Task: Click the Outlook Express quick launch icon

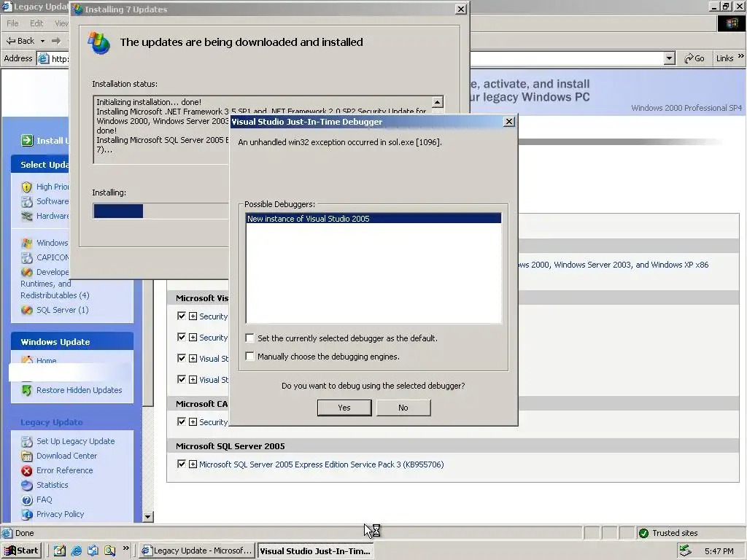Action: 93,551
